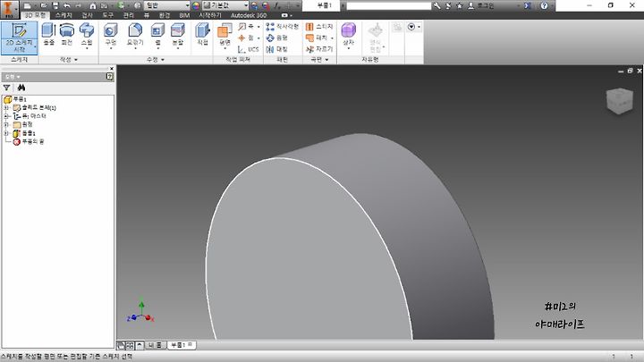Open the browser model panel title dropdown
Image resolution: width=644 pixels, height=362 pixels.
[x=13, y=77]
